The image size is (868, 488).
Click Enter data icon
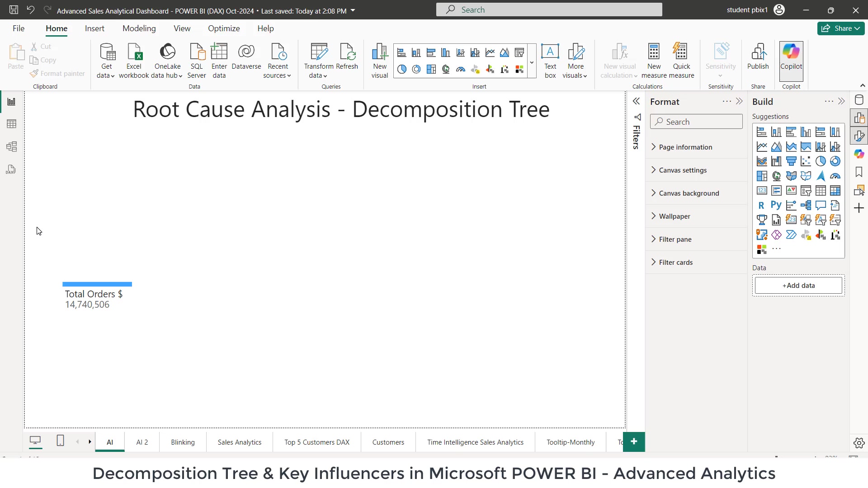pos(219,61)
